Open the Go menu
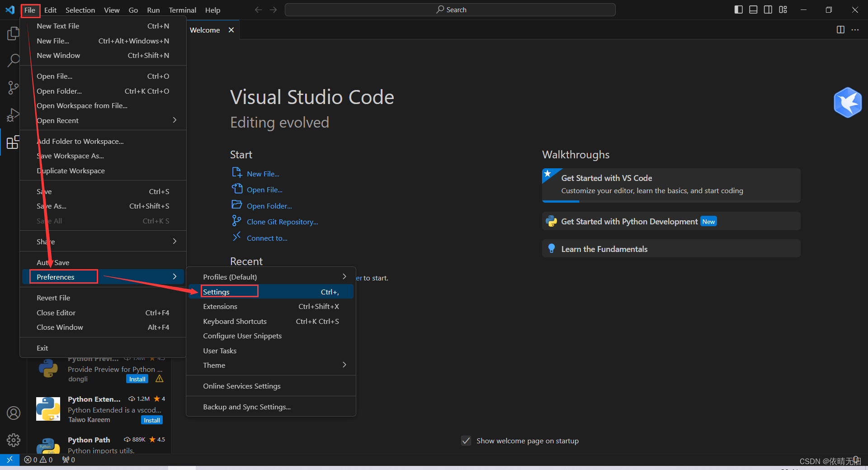The image size is (868, 470). pyautogui.click(x=133, y=10)
